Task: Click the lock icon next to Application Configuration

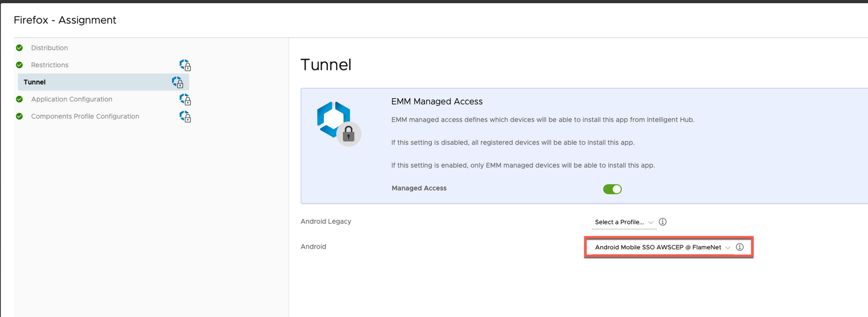Action: click(185, 100)
